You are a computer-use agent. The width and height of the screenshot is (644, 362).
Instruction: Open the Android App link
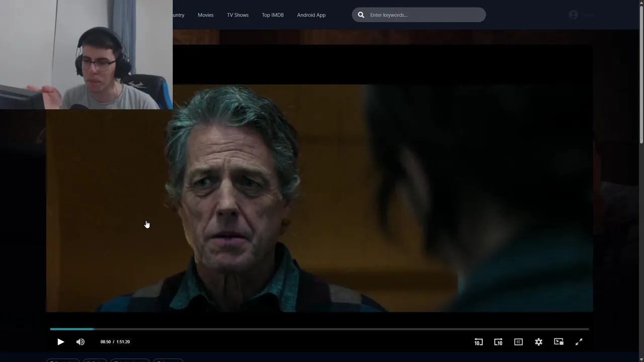tap(311, 15)
